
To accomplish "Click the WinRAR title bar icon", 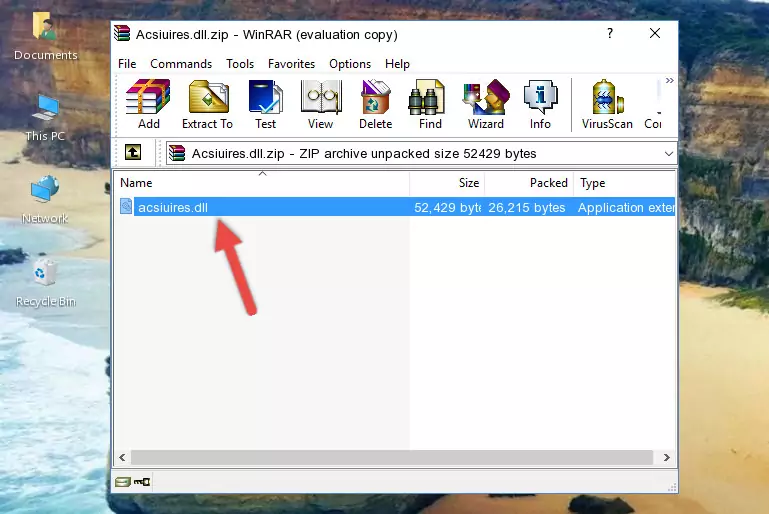I will click(x=122, y=33).
